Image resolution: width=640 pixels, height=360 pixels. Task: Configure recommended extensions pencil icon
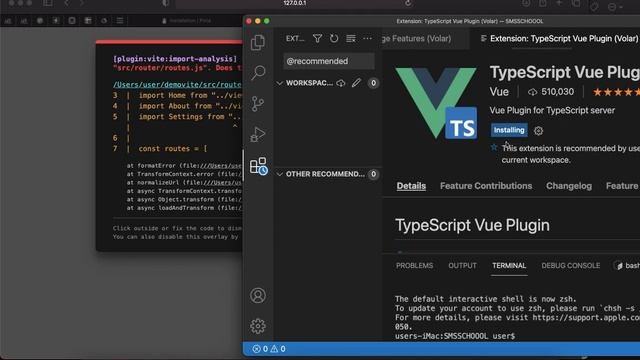point(356,83)
